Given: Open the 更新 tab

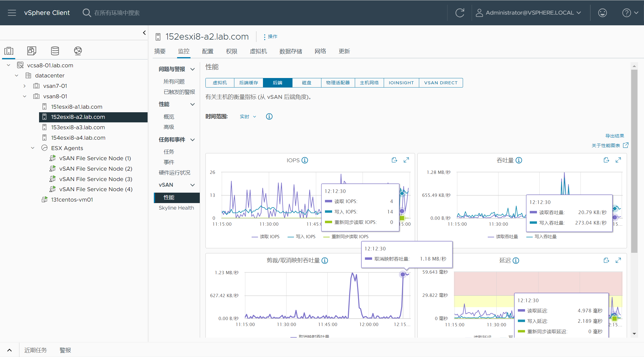Looking at the screenshot, I should click(x=344, y=51).
